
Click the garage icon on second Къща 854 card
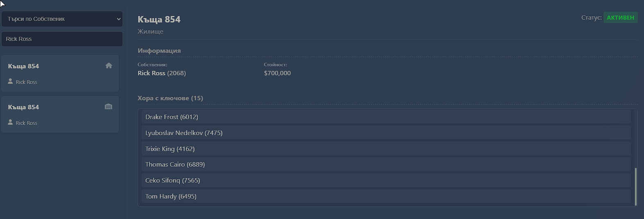[108, 106]
